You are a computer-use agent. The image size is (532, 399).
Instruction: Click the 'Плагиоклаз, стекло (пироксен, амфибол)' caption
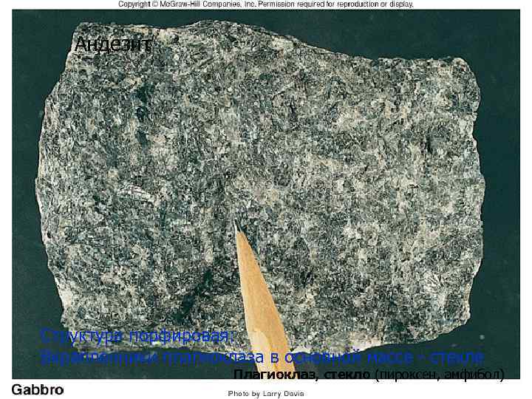369,374
